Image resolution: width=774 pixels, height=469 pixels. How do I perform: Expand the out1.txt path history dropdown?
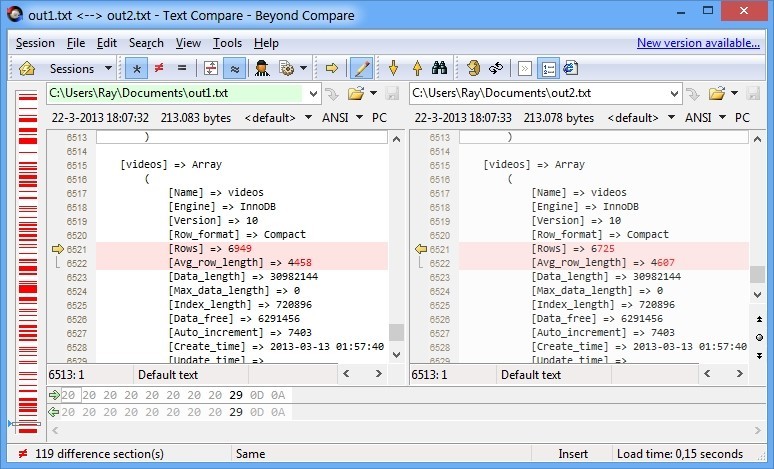coord(313,94)
